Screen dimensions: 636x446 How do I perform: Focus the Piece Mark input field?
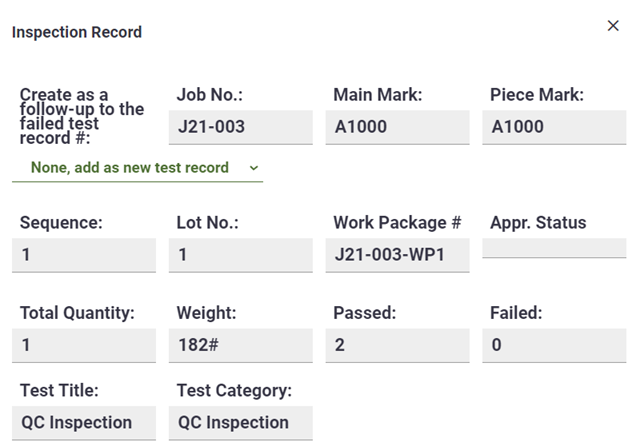[x=553, y=127]
